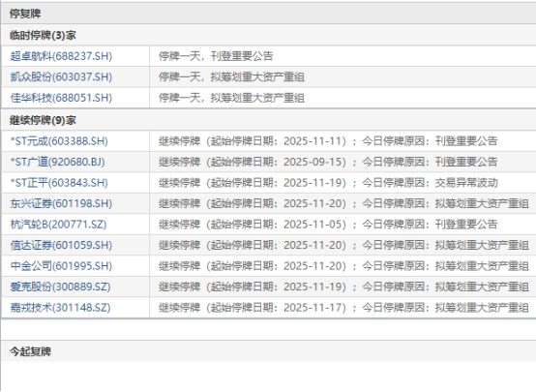
Task: Open the 中金公司(601995.SH) stock link
Action: (61, 266)
